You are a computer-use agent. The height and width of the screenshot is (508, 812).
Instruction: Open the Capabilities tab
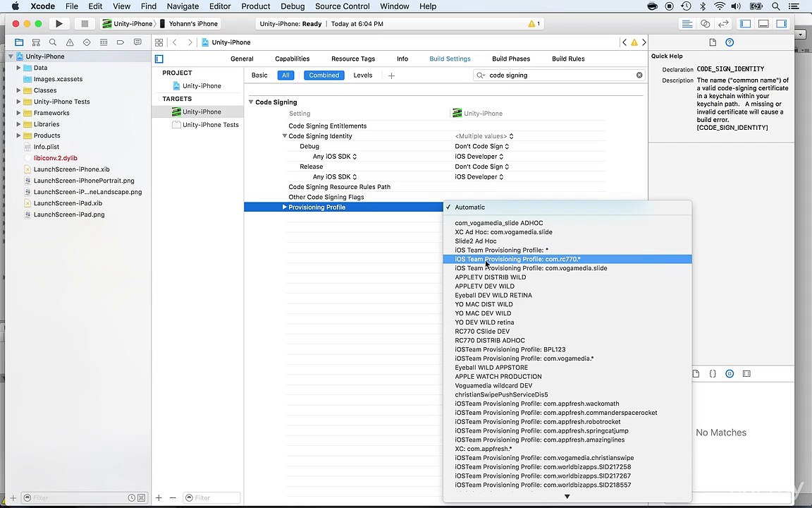[x=292, y=59]
